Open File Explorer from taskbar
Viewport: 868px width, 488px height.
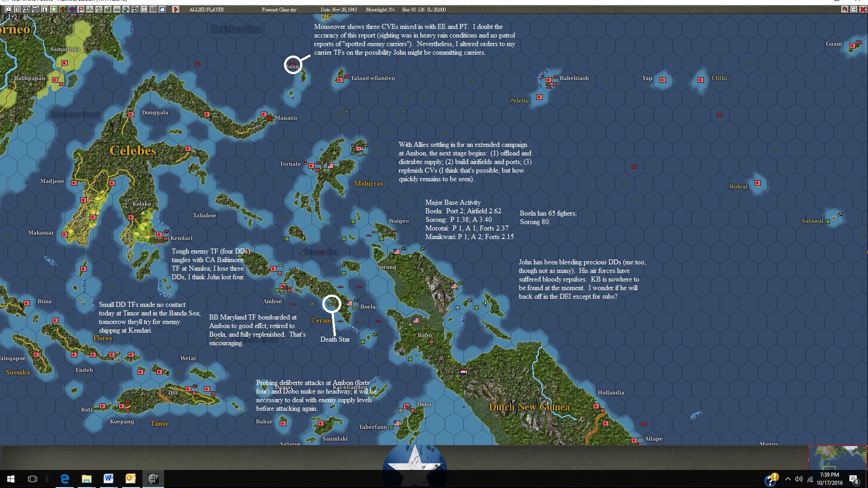click(86, 479)
